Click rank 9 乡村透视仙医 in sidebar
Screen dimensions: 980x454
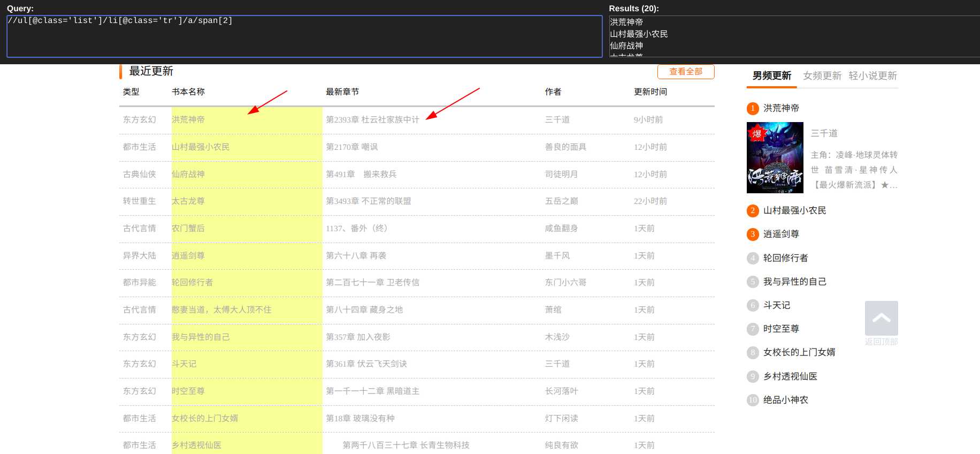790,376
